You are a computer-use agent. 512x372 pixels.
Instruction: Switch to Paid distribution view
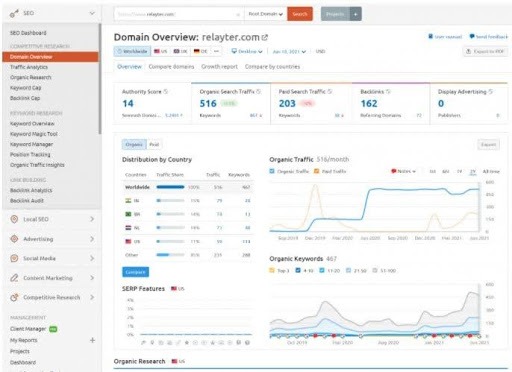154,144
